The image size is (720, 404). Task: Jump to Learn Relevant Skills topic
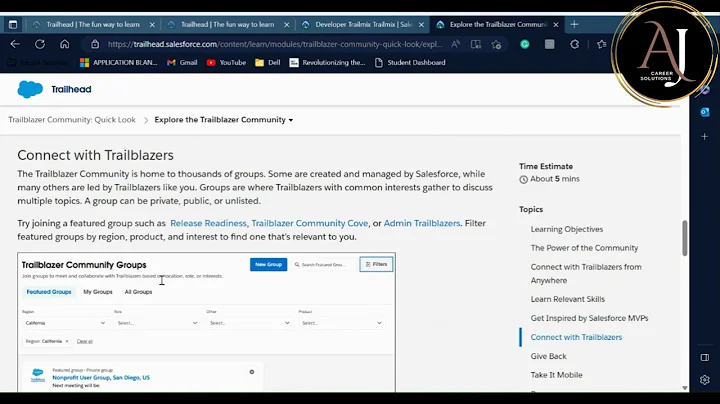tap(568, 299)
